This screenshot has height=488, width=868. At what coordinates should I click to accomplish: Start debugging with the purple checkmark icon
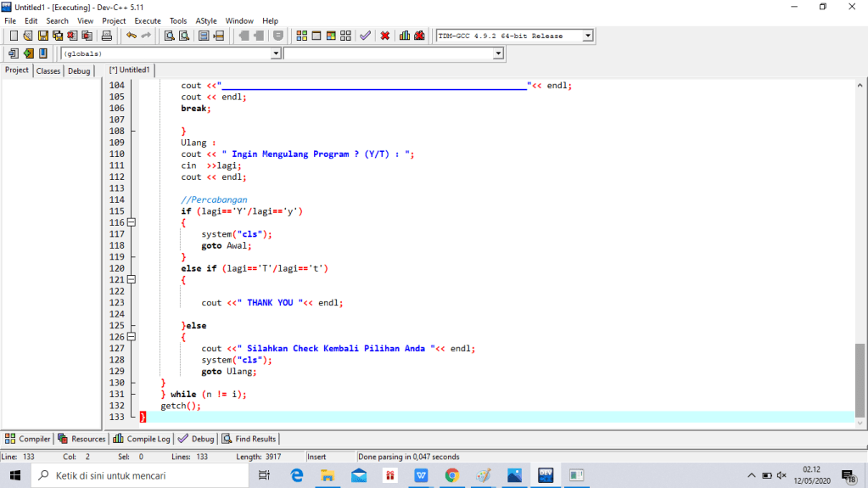pos(365,36)
